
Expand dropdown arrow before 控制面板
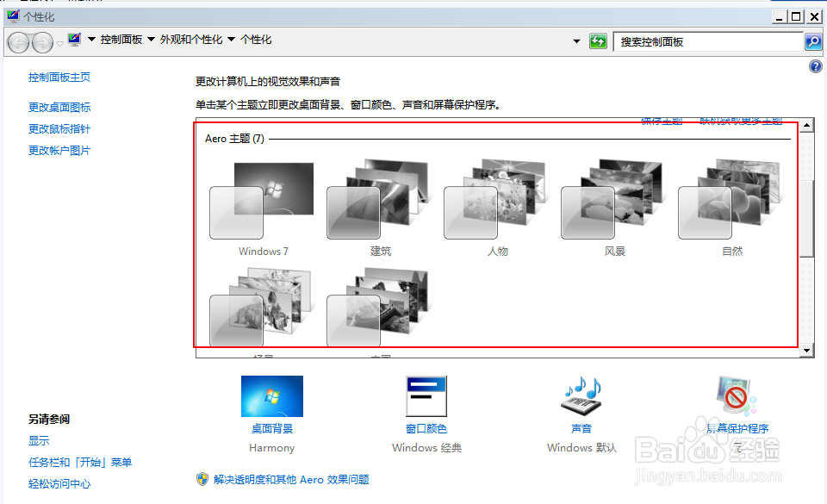[x=92, y=40]
